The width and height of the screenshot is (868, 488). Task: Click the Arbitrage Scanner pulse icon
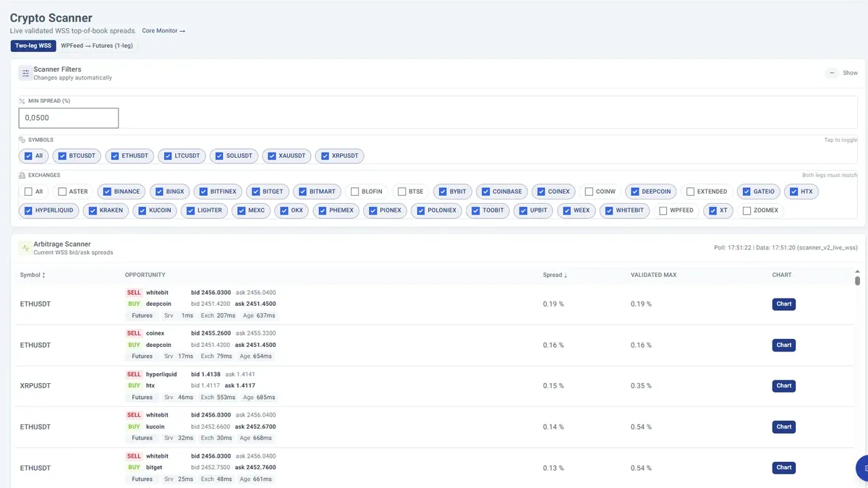coord(25,248)
